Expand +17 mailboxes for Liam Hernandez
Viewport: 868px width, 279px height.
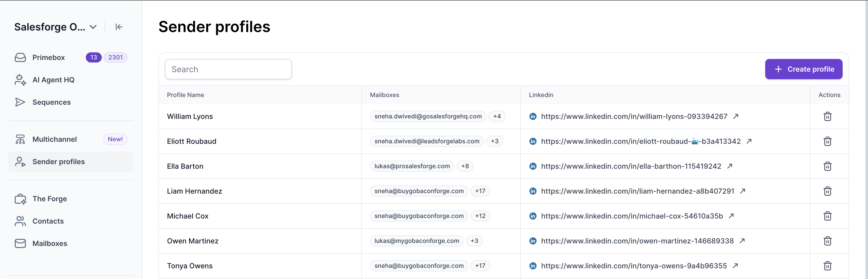pos(480,191)
